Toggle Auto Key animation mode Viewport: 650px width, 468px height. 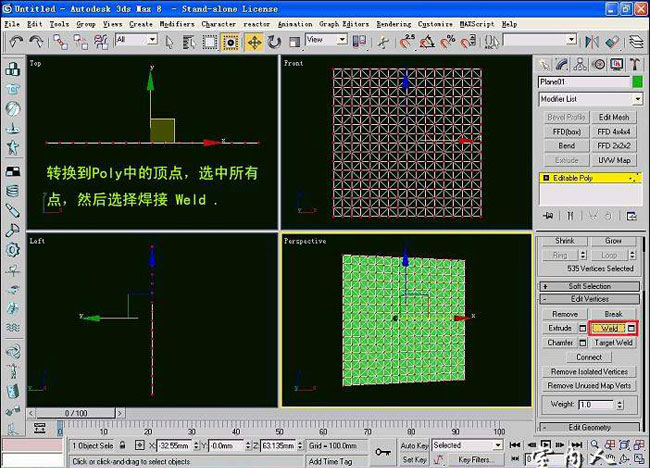pos(414,446)
